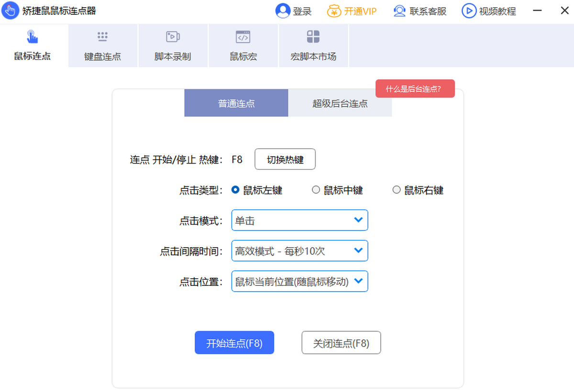Click the 鼠标宏 code window icon
The height and width of the screenshot is (392, 574).
pyautogui.click(x=243, y=36)
